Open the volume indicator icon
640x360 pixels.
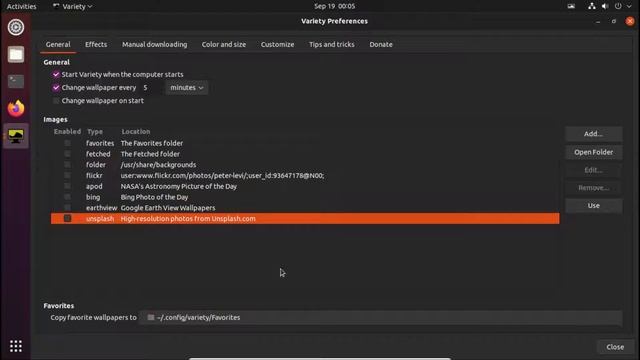pyautogui.click(x=605, y=6)
